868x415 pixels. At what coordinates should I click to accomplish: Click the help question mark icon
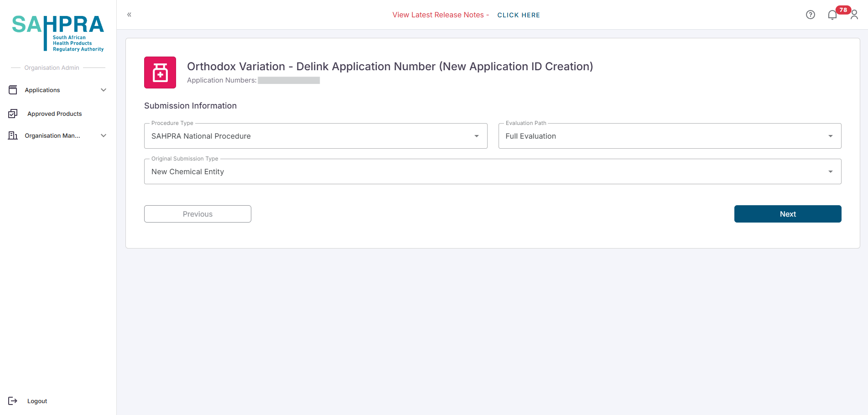click(x=810, y=15)
